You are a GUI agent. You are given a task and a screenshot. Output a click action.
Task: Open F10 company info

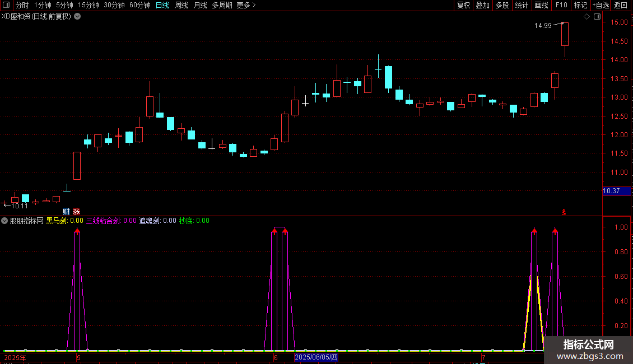[561, 5]
